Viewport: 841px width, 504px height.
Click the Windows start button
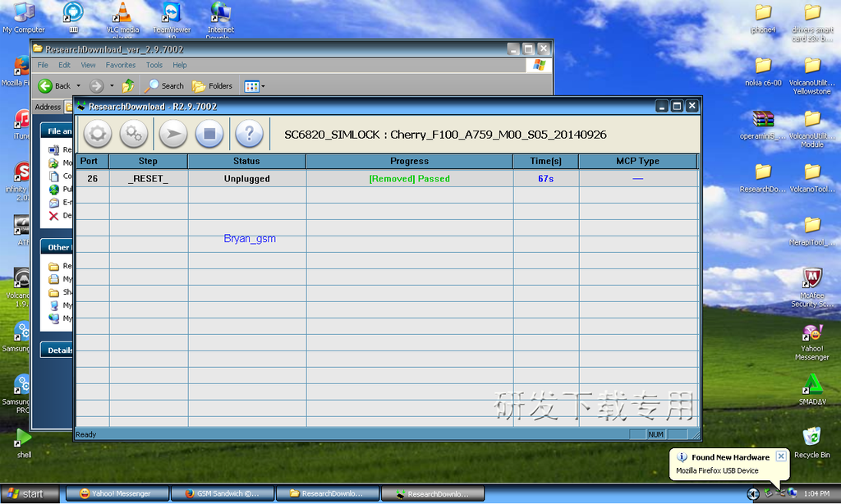pos(30,494)
